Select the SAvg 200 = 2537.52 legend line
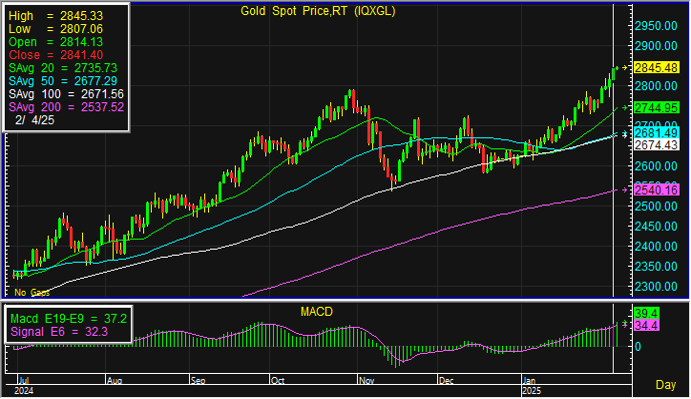691x399 pixels. click(66, 107)
